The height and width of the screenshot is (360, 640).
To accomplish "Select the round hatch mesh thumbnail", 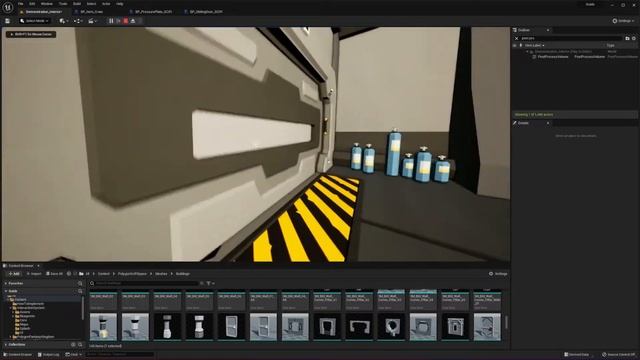I will 391,327.
